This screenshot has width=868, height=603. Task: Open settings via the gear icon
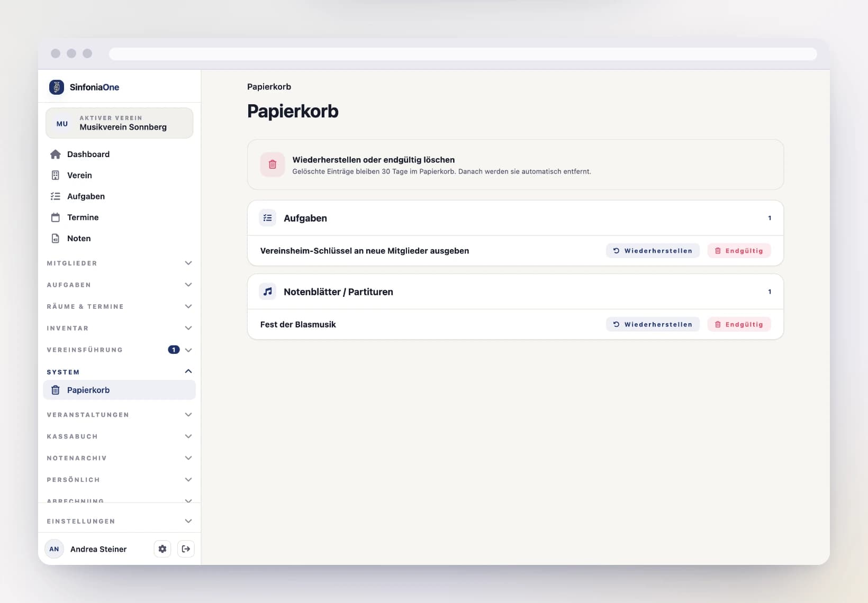[162, 549]
